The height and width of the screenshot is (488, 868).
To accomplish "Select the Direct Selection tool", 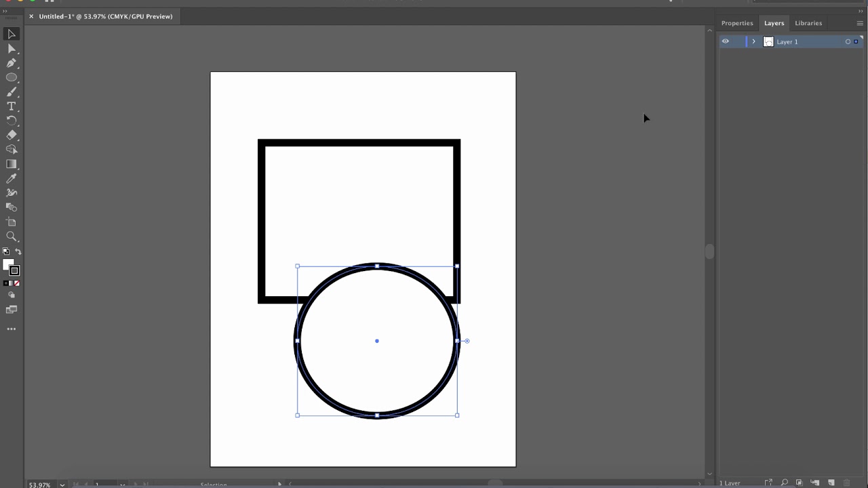I will (x=12, y=49).
